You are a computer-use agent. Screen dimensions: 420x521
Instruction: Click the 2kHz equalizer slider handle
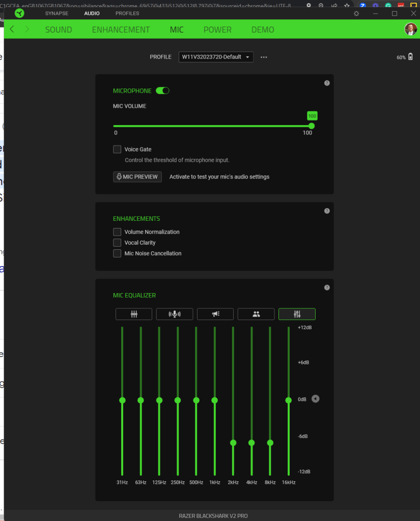point(233,443)
